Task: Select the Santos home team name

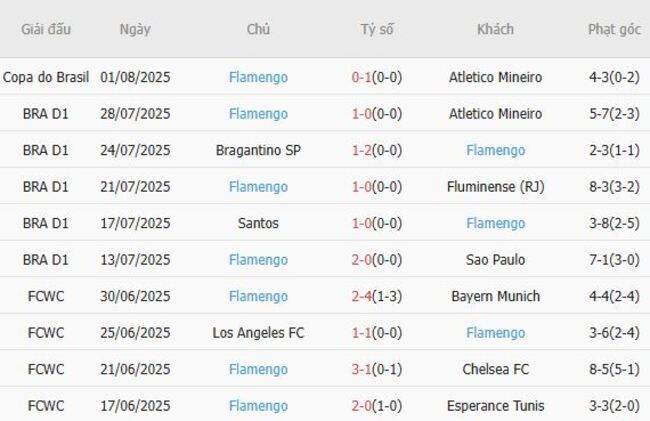Action: [258, 223]
